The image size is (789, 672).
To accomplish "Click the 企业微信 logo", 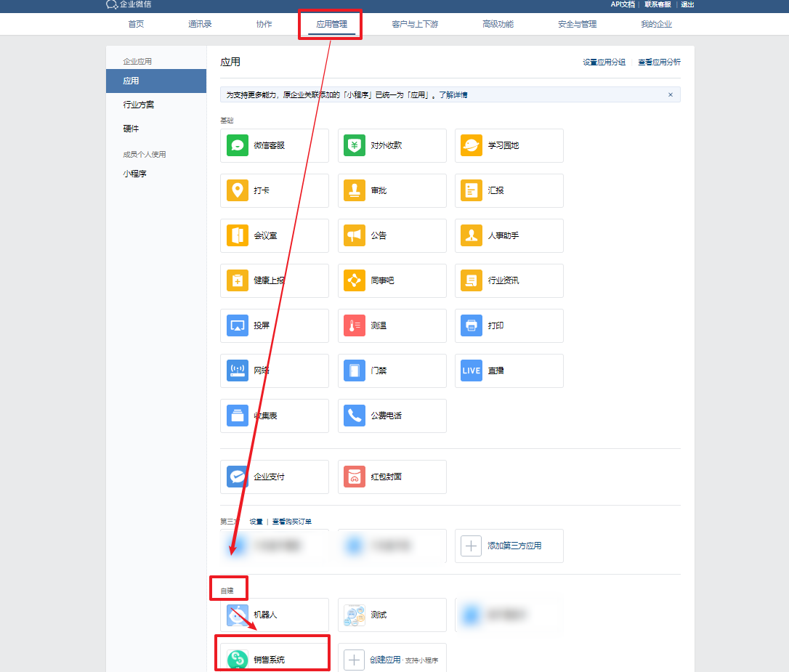I will (129, 4).
